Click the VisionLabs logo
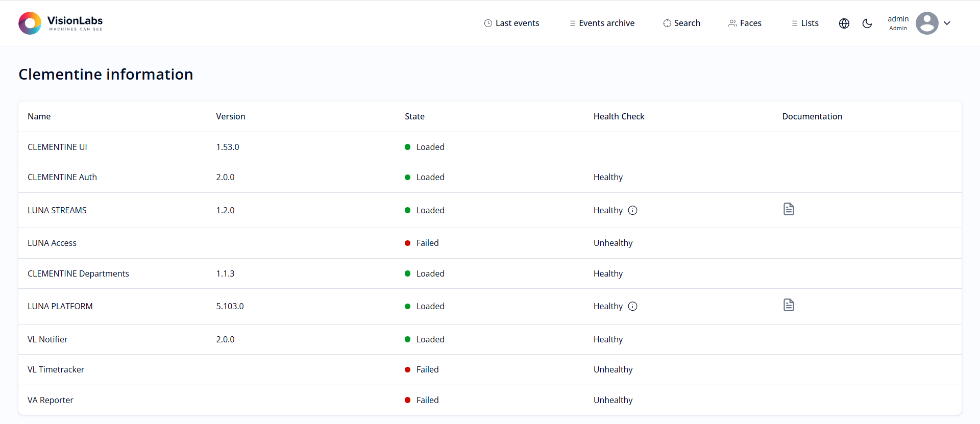 [60, 23]
